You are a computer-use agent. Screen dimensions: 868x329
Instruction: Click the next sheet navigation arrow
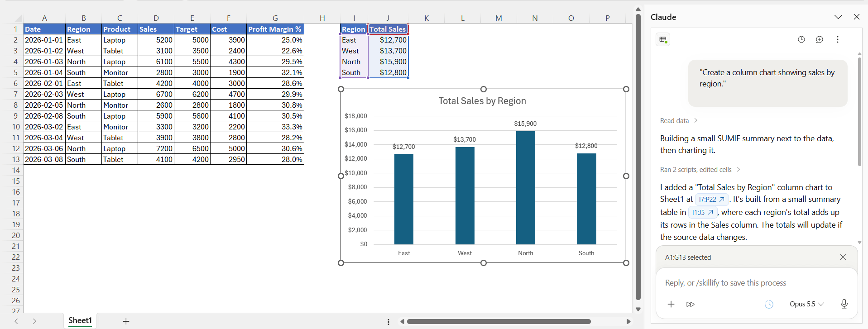pos(34,321)
